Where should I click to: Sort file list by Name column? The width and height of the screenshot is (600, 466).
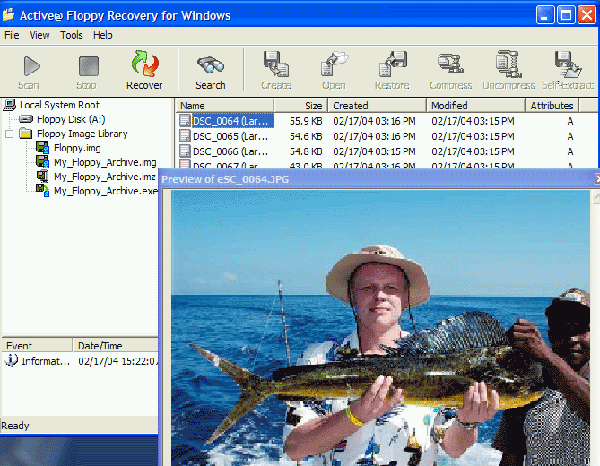(225, 105)
